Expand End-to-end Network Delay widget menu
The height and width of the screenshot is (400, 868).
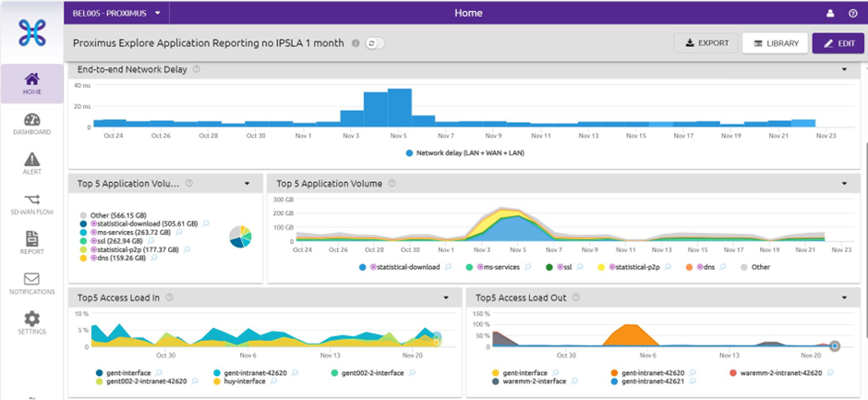(844, 69)
